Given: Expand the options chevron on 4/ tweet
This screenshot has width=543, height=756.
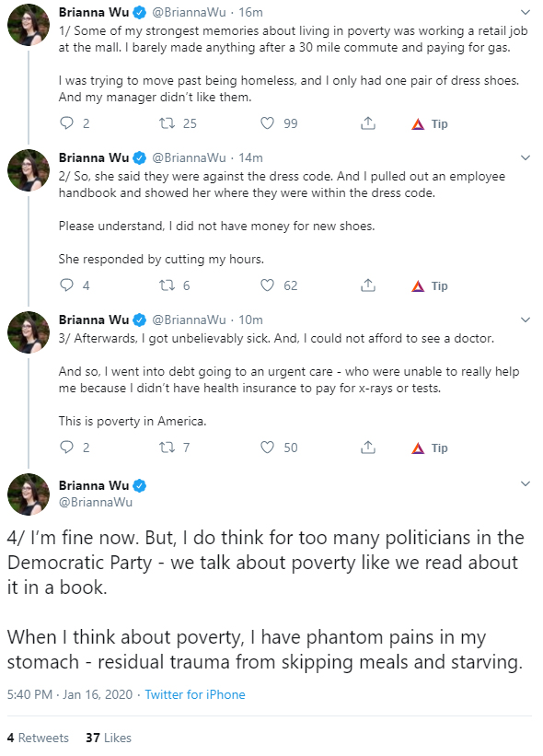Looking at the screenshot, I should click(526, 483).
